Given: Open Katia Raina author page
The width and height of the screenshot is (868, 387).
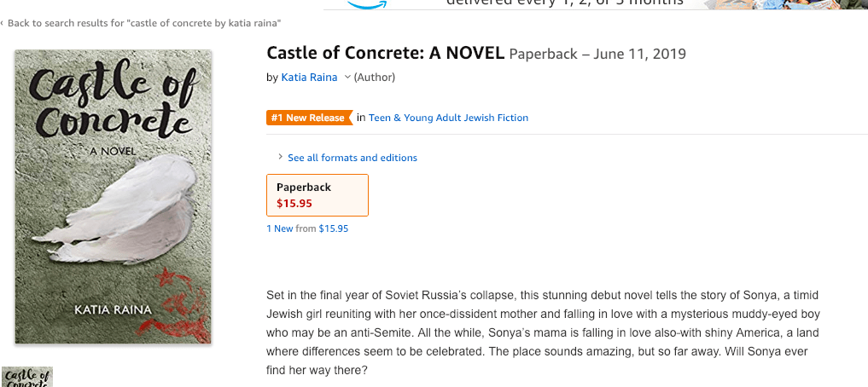Looking at the screenshot, I should click(x=310, y=78).
